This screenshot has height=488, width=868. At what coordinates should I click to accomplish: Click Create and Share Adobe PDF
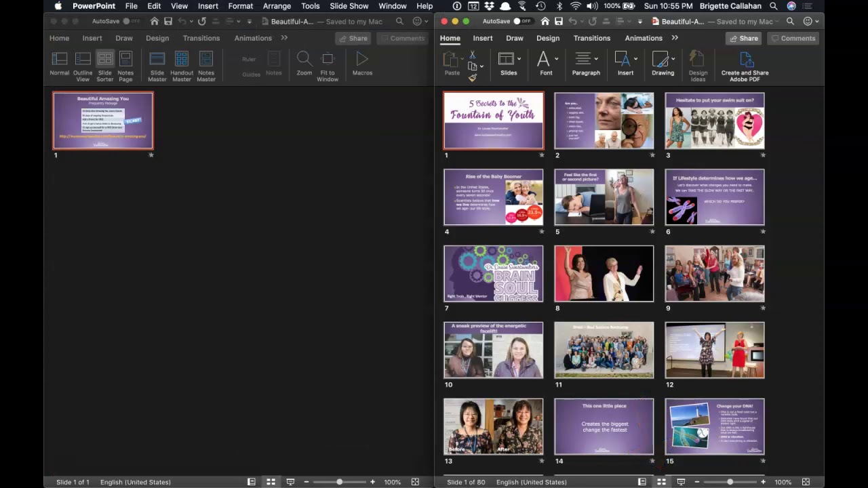[x=745, y=66]
